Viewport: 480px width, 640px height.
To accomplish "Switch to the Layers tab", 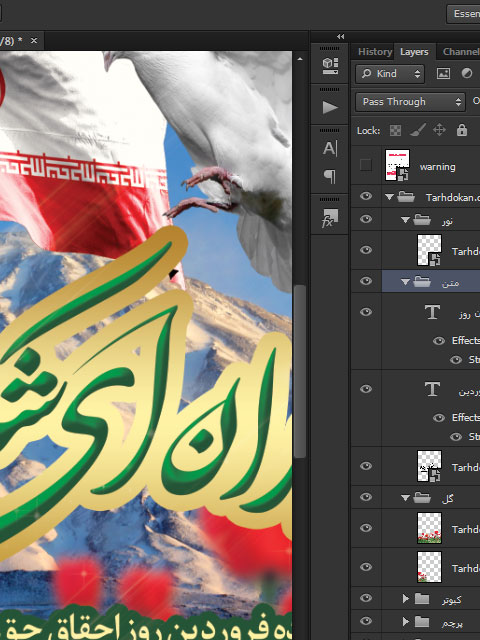I will tap(414, 52).
